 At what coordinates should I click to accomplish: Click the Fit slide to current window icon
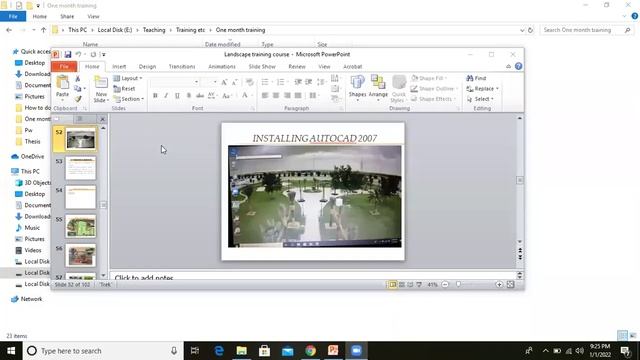(x=510, y=284)
